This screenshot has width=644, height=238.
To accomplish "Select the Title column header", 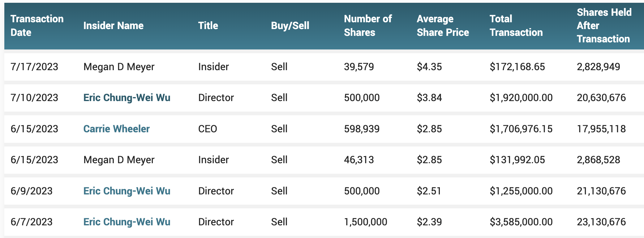I will [208, 26].
